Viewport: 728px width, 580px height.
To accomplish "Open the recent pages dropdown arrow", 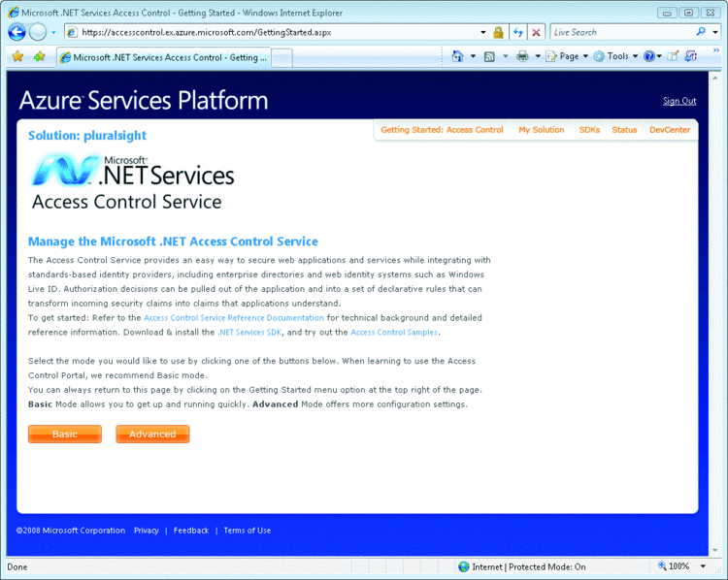I will (53, 32).
